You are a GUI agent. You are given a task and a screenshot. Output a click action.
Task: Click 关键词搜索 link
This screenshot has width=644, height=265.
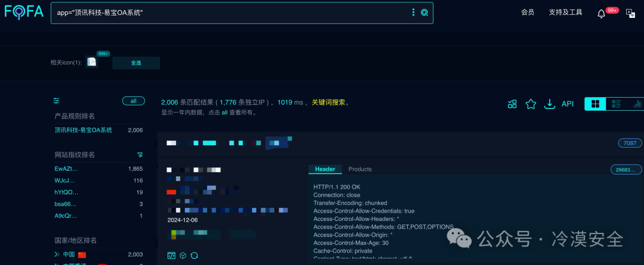click(328, 102)
